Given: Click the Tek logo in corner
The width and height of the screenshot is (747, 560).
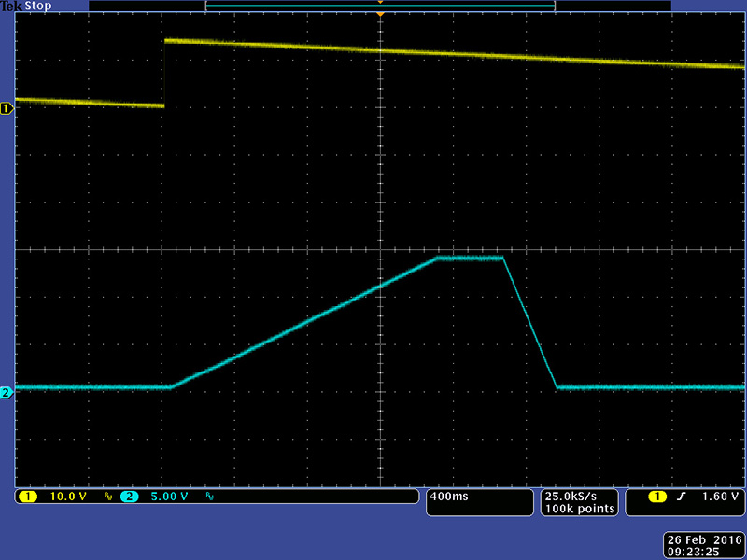Looking at the screenshot, I should pyautogui.click(x=10, y=6).
